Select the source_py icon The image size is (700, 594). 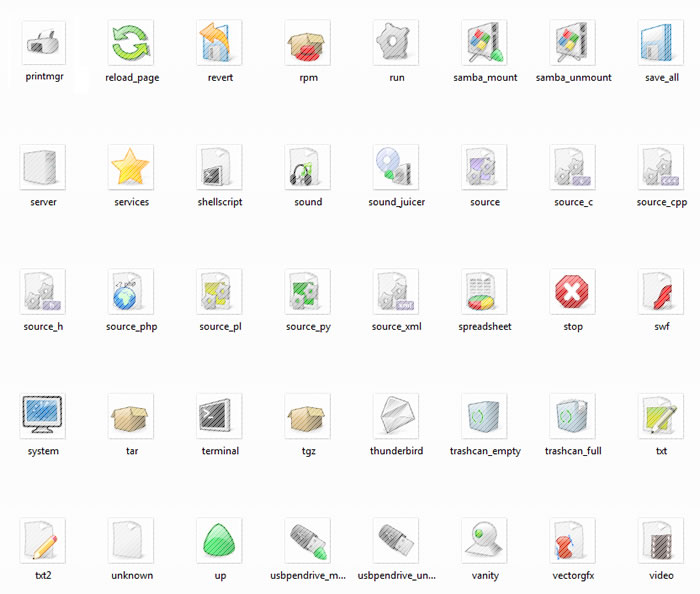tap(308, 292)
